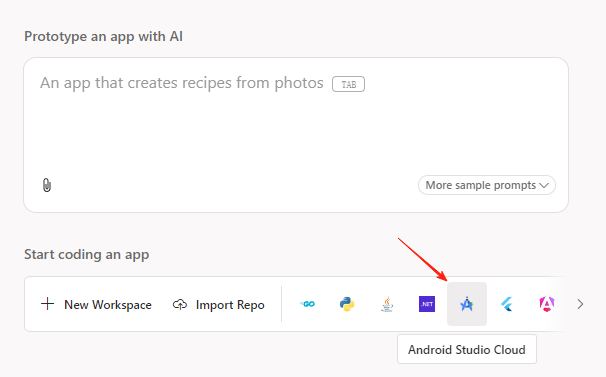Choose the Flutter template icon

coord(507,304)
